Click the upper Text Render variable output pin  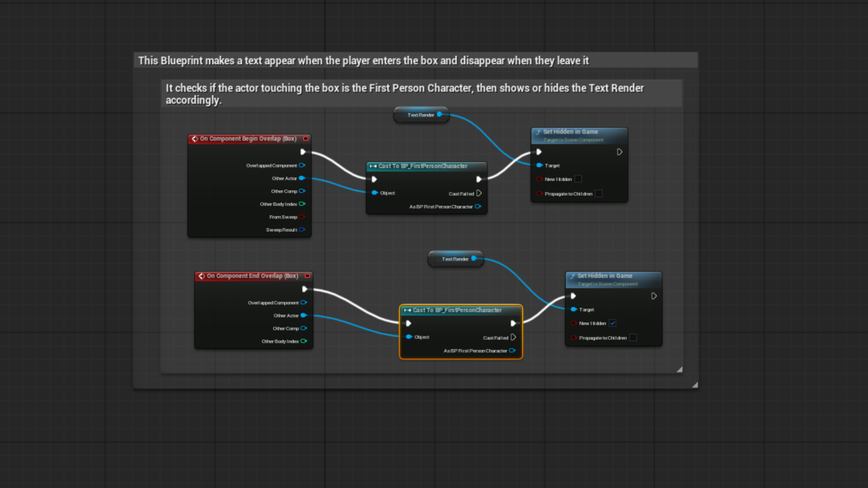(x=439, y=114)
